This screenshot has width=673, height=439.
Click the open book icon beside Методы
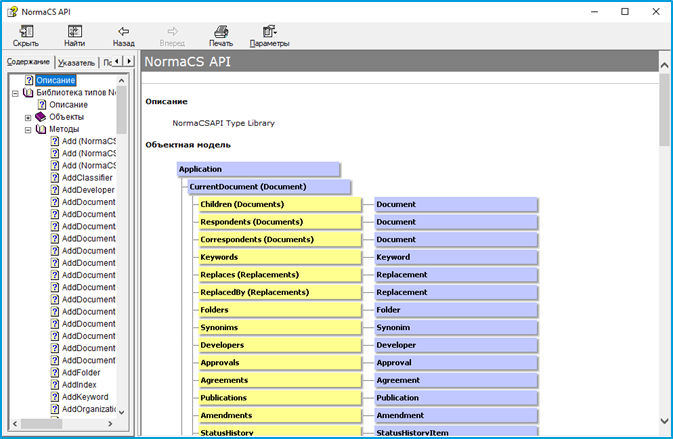click(41, 129)
